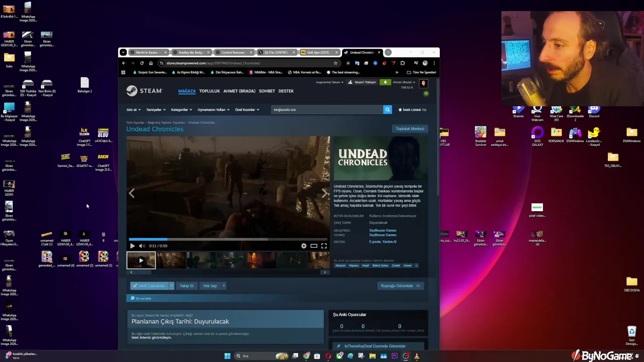Open Opera from the taskbar

[328, 356]
